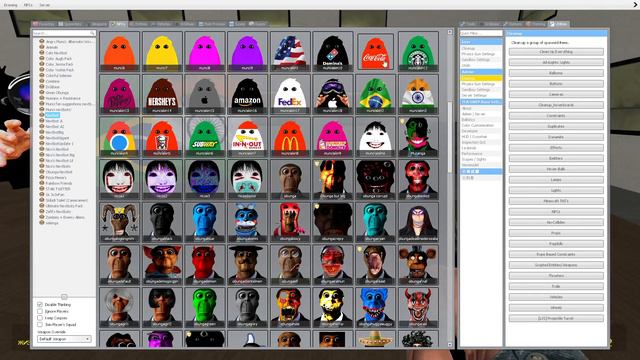The width and height of the screenshot is (640, 360).
Task: Open Undo under the User category
Action: [466, 65]
